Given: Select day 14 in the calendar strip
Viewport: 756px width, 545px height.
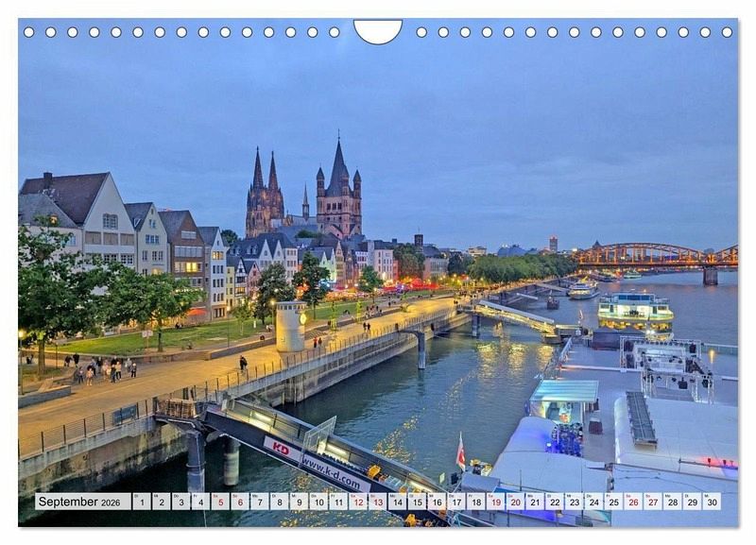Looking at the screenshot, I should tap(397, 502).
